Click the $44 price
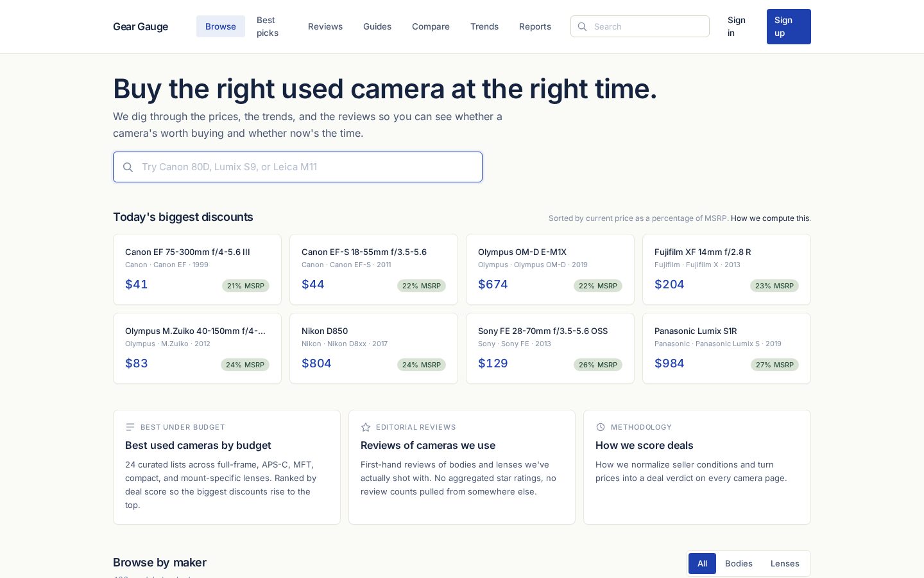The image size is (924, 578). tap(313, 285)
